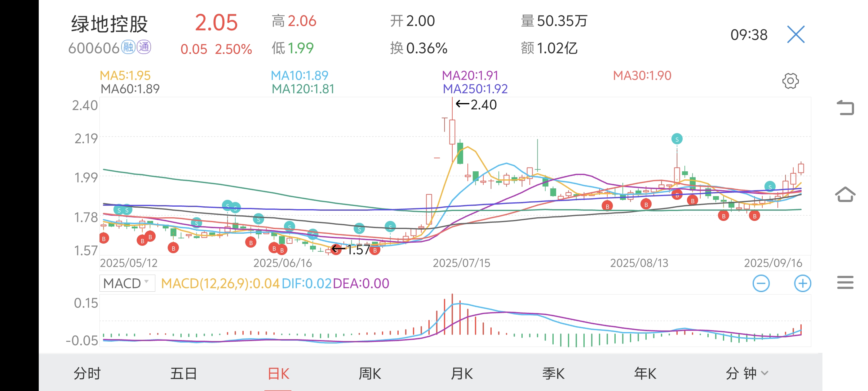This screenshot has width=868, height=391.
Task: Tap the 2.40 high price annotation
Action: (476, 105)
